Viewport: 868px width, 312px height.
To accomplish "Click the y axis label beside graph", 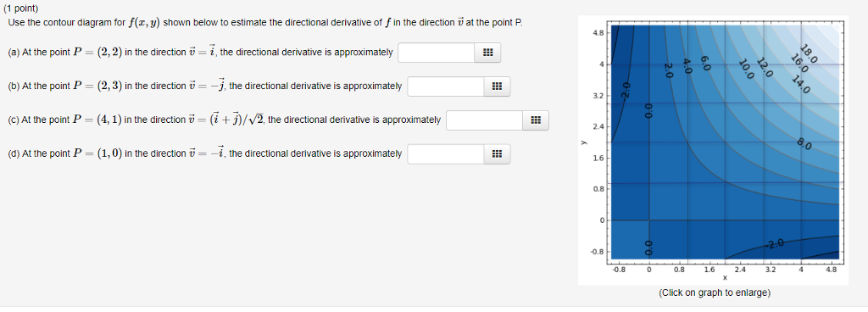I will [583, 142].
